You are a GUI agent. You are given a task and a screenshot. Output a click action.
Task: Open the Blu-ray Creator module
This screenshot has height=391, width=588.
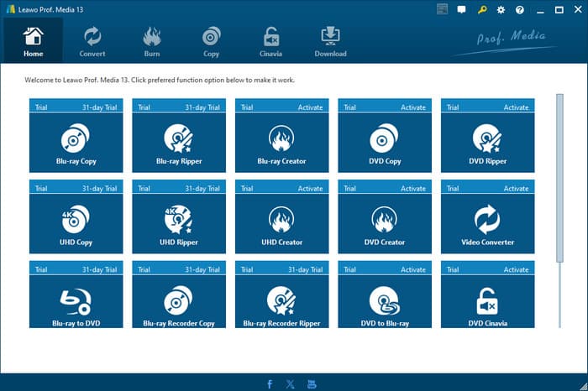pos(281,143)
